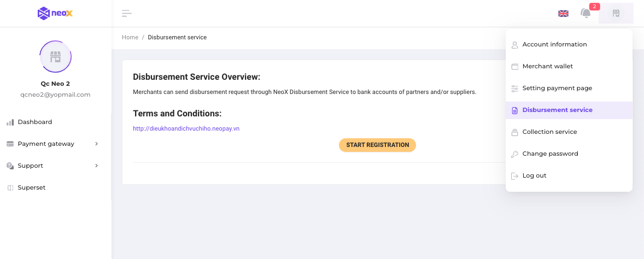Click the Setting payment page sliders icon
The image size is (644, 259).
(514, 89)
